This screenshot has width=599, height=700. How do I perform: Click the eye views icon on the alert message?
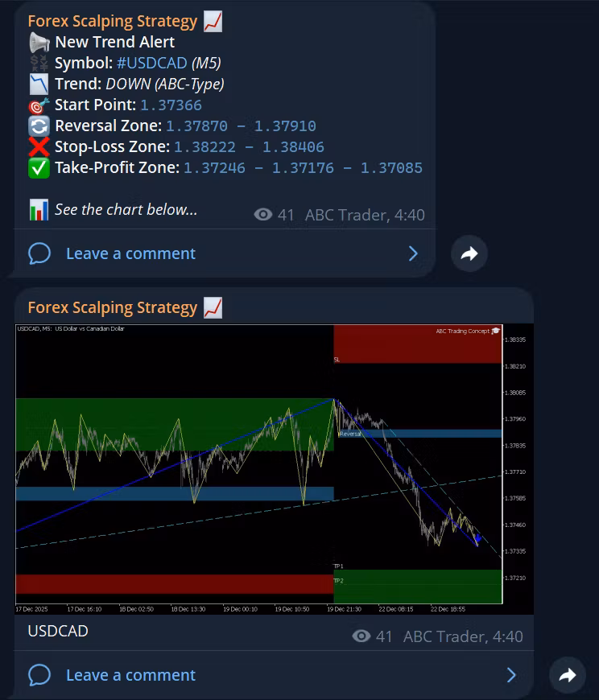(x=262, y=215)
